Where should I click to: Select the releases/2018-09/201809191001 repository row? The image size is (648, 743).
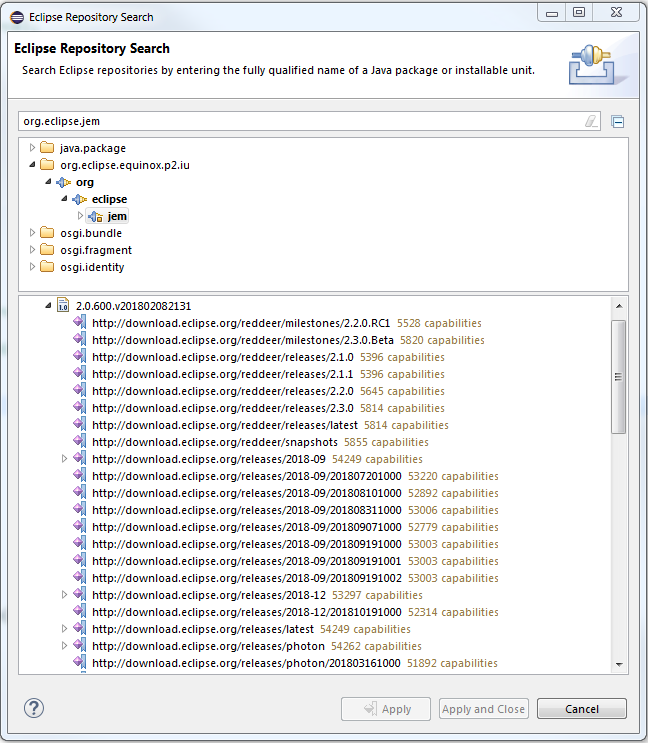[295, 561]
